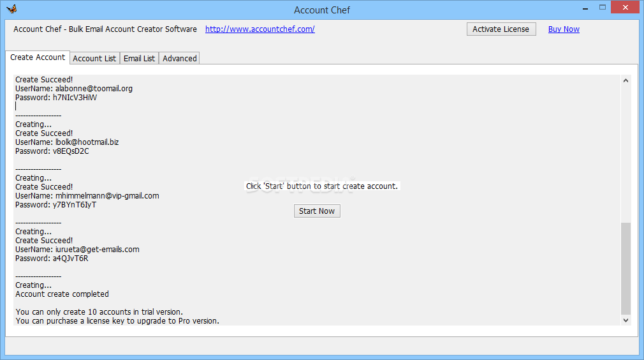Click the Bulk Email Account Creator Software label
644x360 pixels.
click(x=105, y=29)
